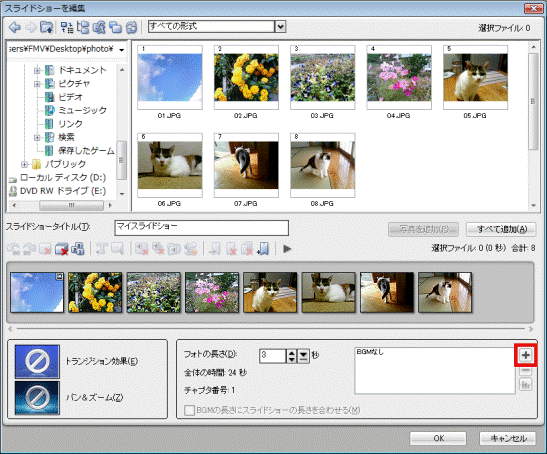The height and width of the screenshot is (454, 547).
Task: Play the slideshow preview
Action: pyautogui.click(x=287, y=249)
